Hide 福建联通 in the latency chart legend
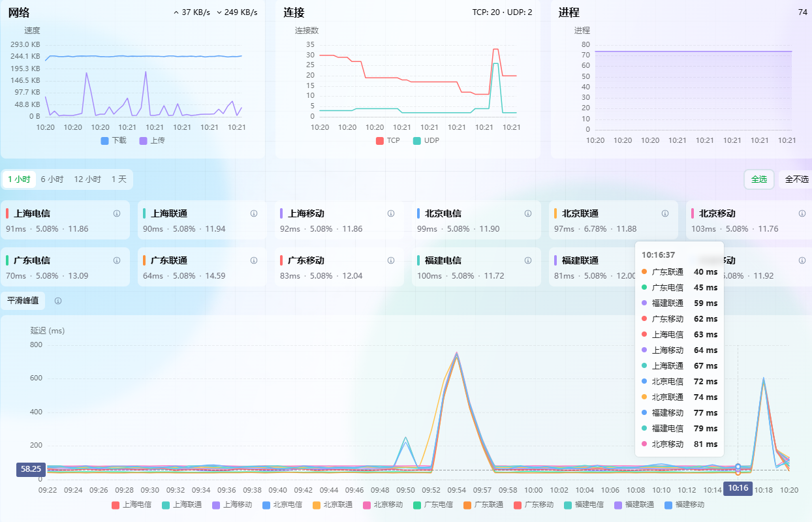The width and height of the screenshot is (812, 522). [634, 504]
